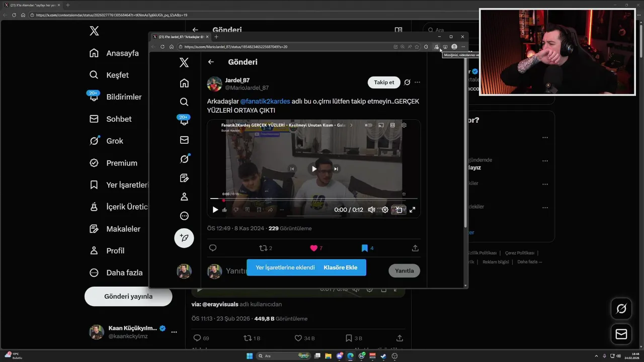644x362 pixels.
Task: Open the tweet video player settings gear
Action: point(385,210)
